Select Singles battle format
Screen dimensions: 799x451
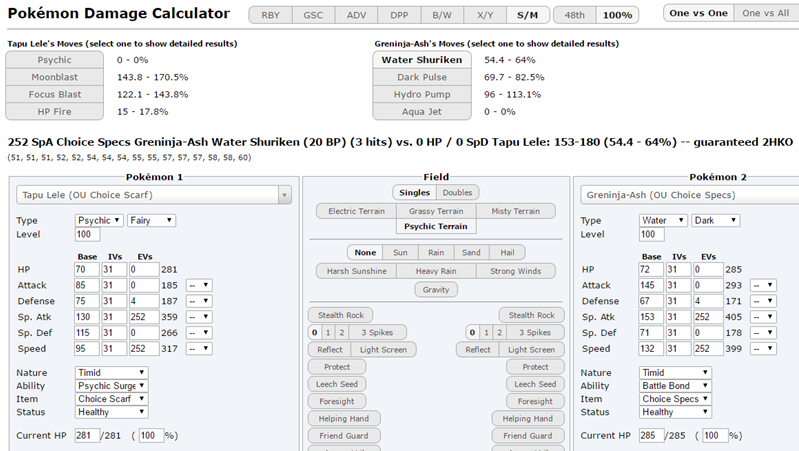pyautogui.click(x=415, y=193)
